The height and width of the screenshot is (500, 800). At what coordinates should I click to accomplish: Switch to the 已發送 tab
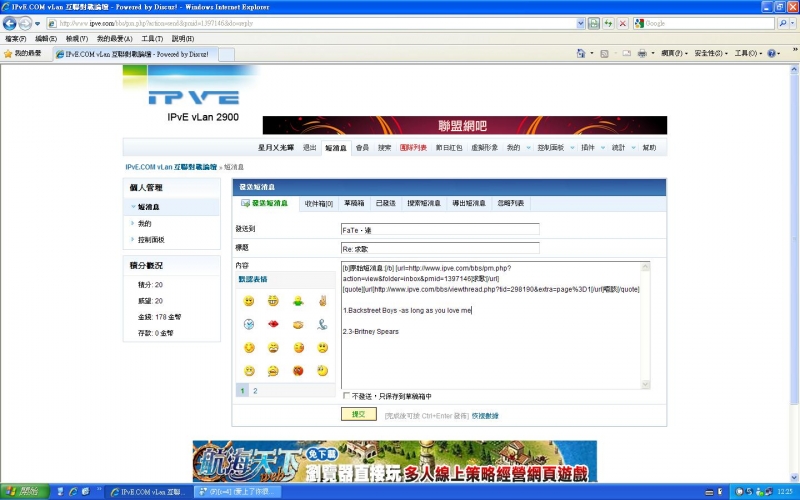[386, 203]
